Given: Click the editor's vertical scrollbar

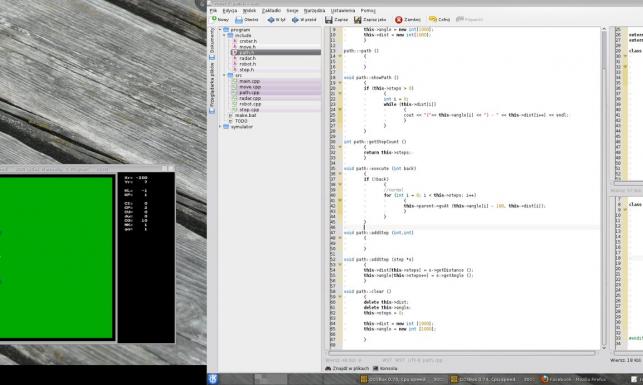Looking at the screenshot, I should 604,189.
